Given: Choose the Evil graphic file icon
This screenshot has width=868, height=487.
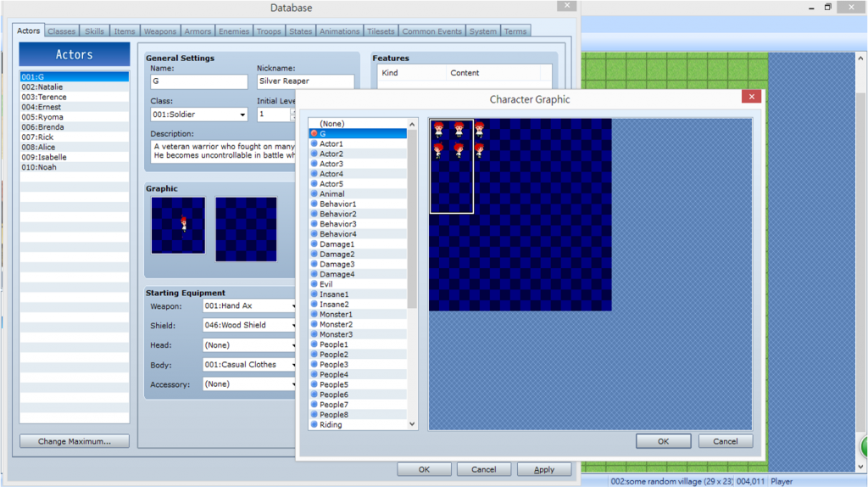Looking at the screenshot, I should pyautogui.click(x=314, y=284).
